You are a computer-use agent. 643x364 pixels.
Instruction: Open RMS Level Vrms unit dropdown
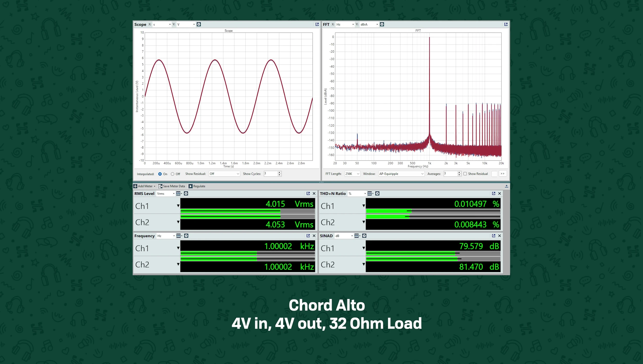pyautogui.click(x=166, y=193)
